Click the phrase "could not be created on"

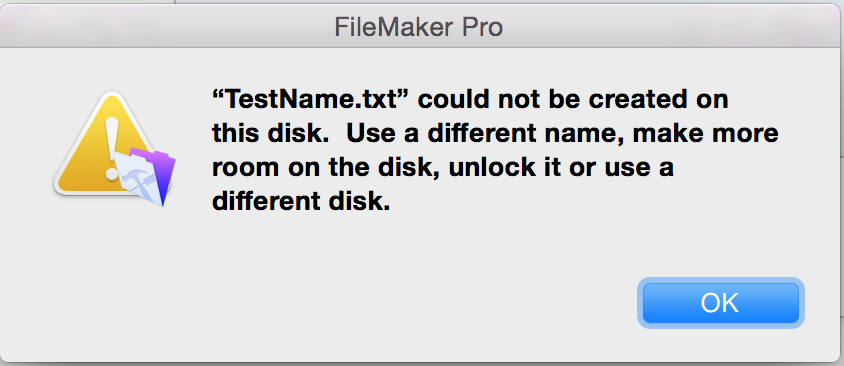click(572, 100)
